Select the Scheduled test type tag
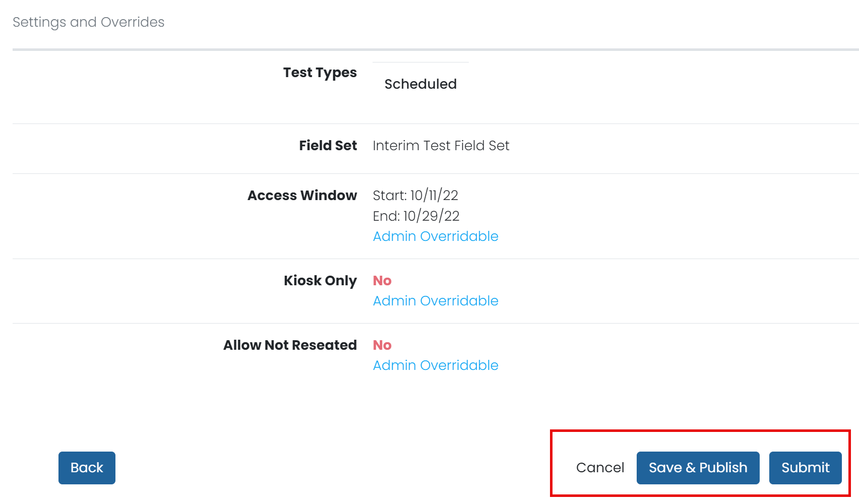The width and height of the screenshot is (859, 504). (x=420, y=84)
